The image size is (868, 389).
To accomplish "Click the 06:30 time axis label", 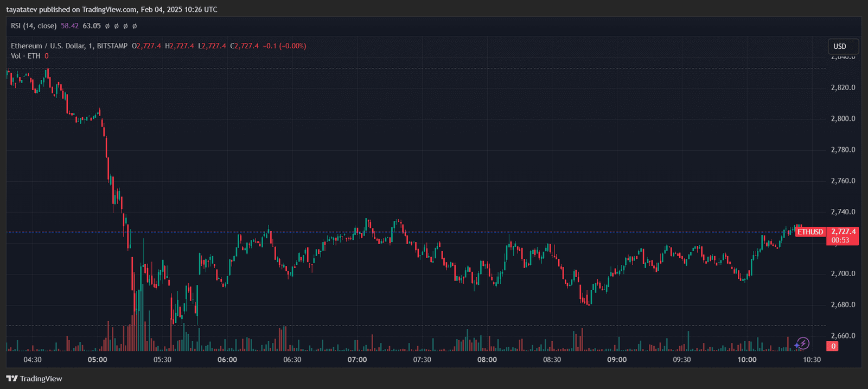I will [292, 360].
